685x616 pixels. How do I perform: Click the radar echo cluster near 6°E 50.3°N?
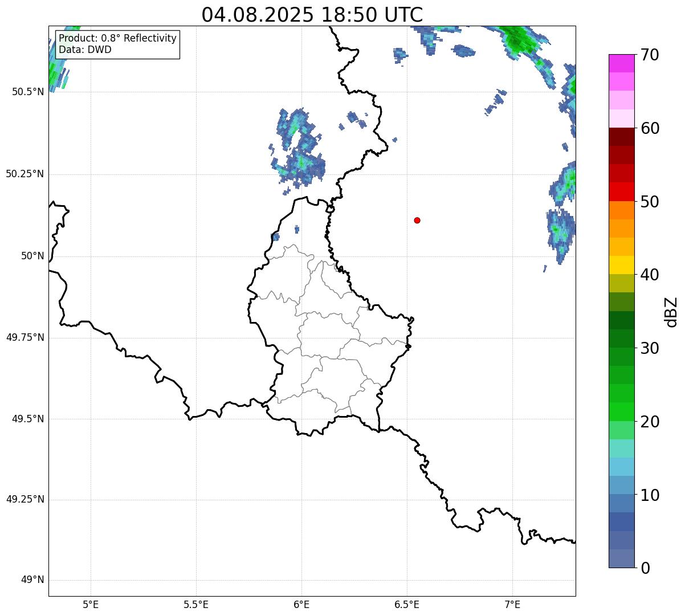[297, 150]
